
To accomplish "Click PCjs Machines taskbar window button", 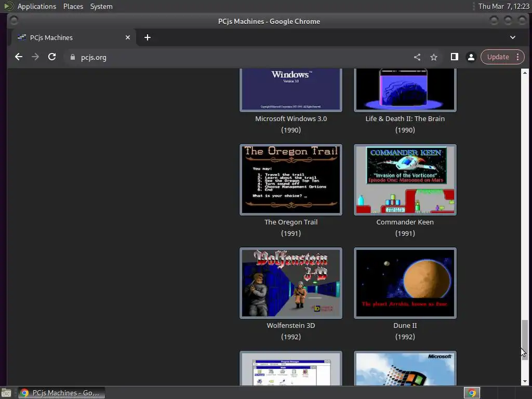I will (x=61, y=393).
